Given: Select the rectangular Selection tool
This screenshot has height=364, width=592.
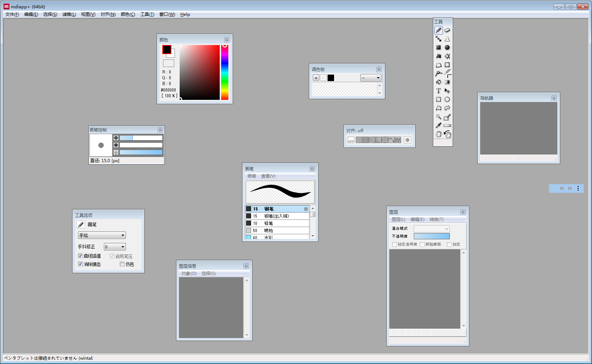Looking at the screenshot, I should pyautogui.click(x=438, y=99).
